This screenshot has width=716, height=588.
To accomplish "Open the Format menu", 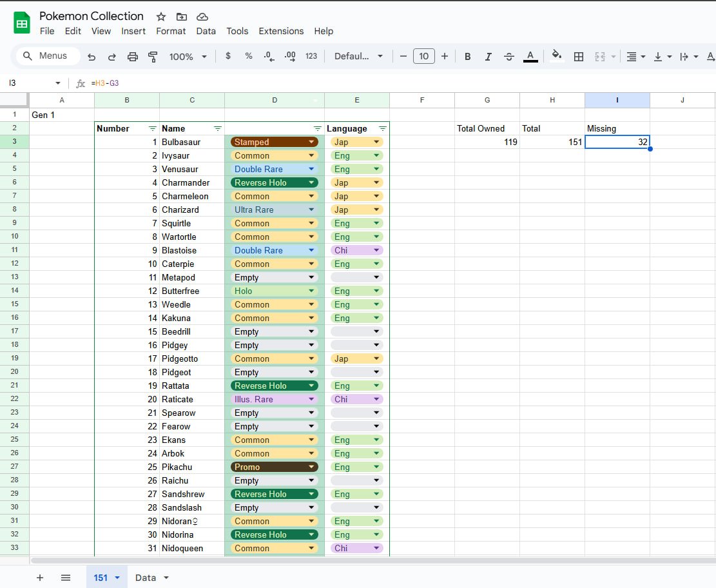I will [x=170, y=31].
